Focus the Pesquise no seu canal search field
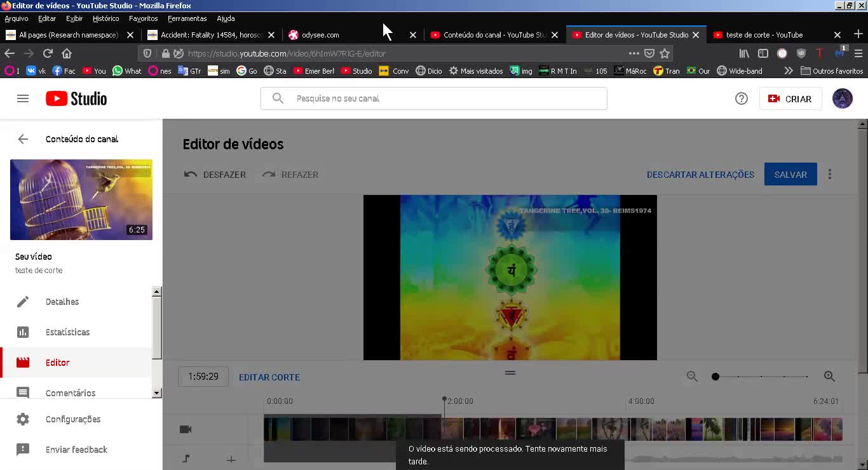This screenshot has width=868, height=470. tap(433, 98)
